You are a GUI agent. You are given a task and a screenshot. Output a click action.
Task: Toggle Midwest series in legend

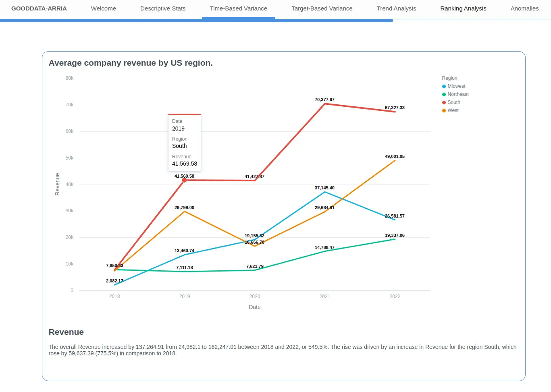(x=456, y=86)
